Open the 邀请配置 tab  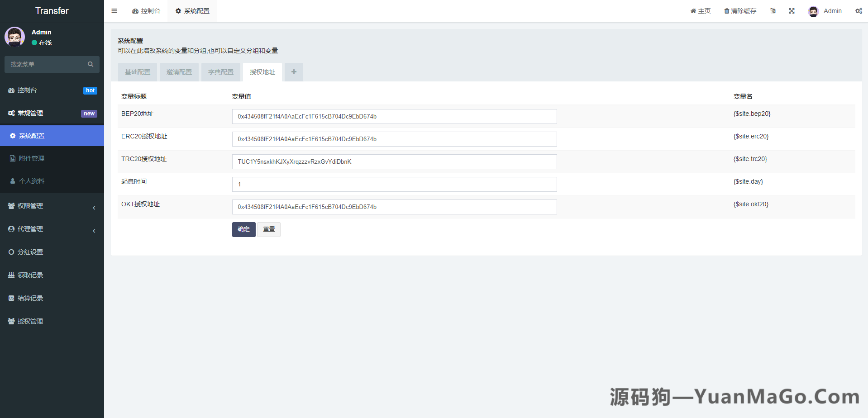pos(179,72)
